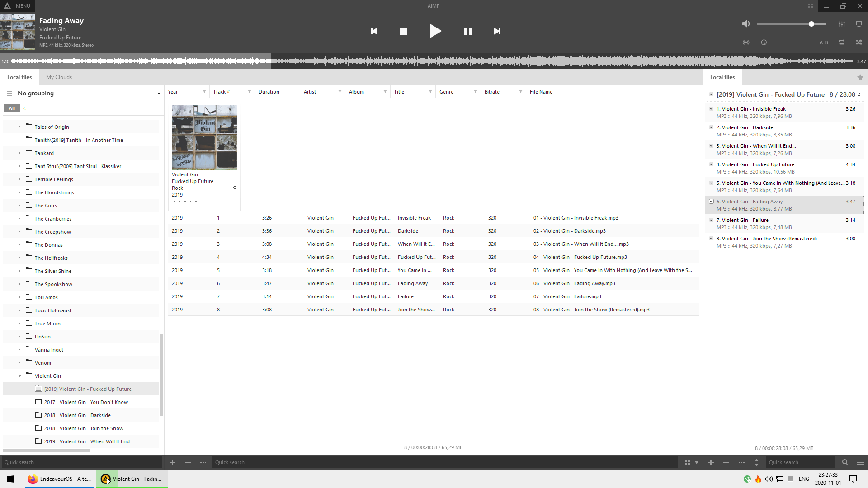Switch to My Clouds tab

pos(59,77)
